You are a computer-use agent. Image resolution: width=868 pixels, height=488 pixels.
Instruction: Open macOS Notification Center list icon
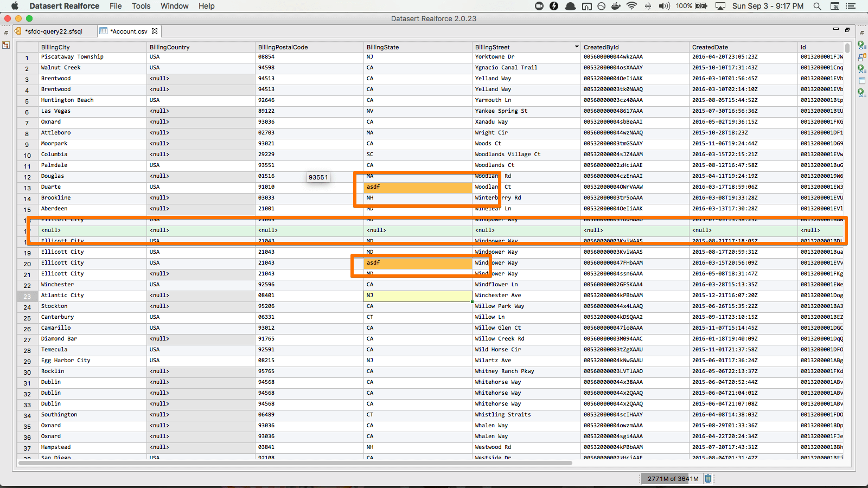pos(851,6)
